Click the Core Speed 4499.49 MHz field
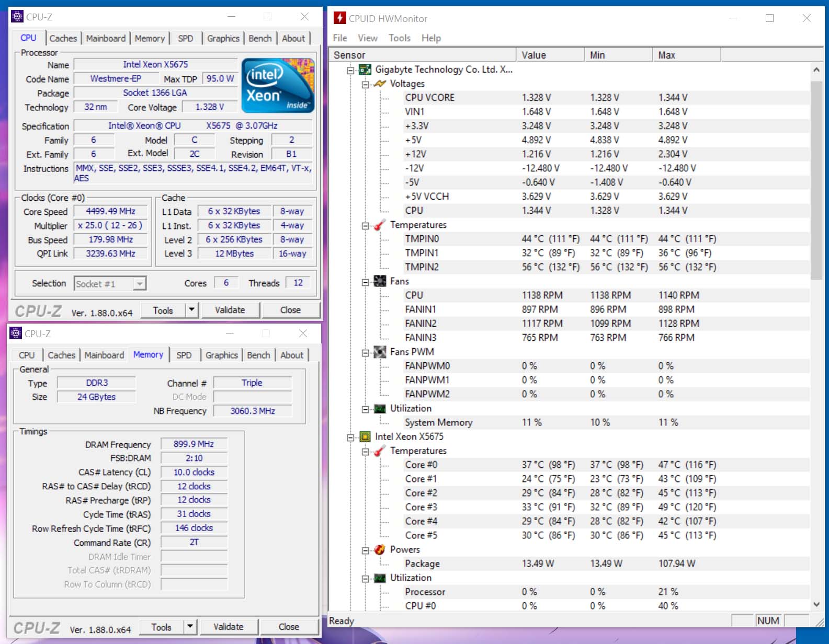The width and height of the screenshot is (829, 644). click(x=110, y=211)
